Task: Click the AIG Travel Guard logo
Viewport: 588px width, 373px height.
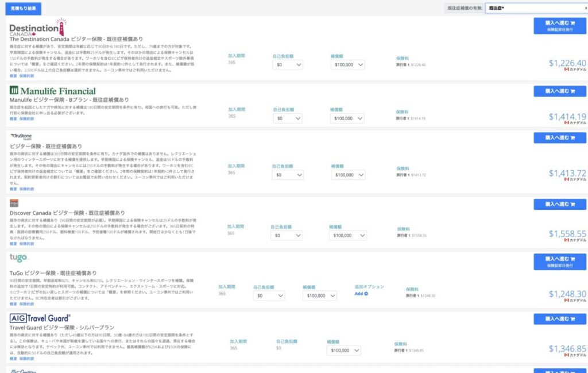Action: pos(40,318)
